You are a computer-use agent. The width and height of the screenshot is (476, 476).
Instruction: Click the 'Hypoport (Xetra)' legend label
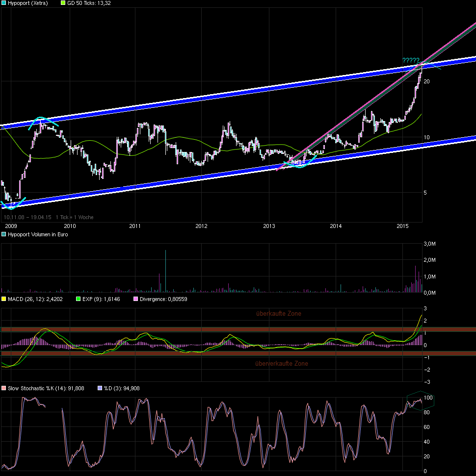coord(27,3)
